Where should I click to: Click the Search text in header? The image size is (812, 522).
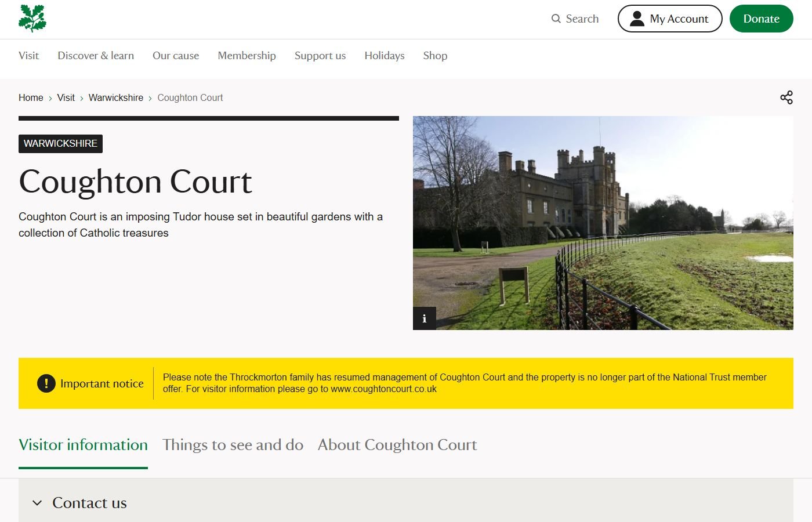582,19
